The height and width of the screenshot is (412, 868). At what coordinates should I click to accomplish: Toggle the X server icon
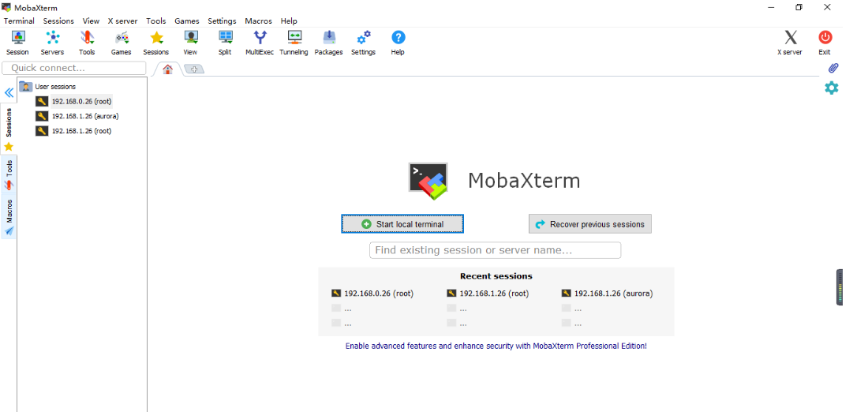click(x=790, y=43)
